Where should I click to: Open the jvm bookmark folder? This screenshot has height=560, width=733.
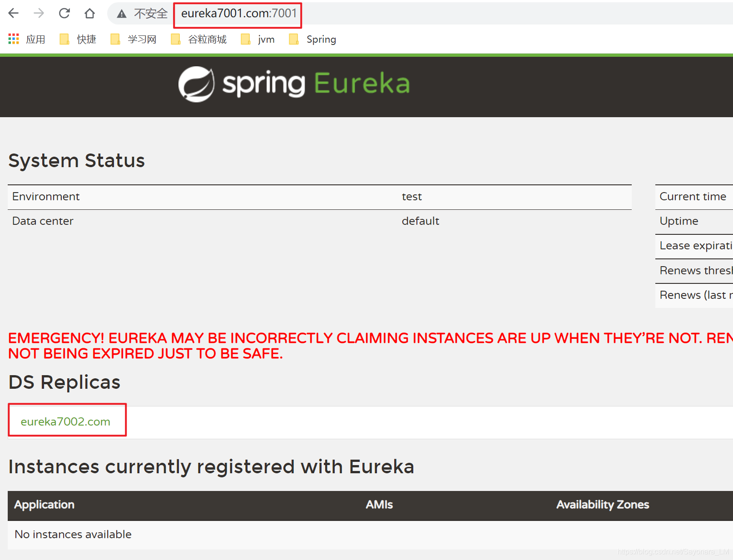(x=258, y=40)
